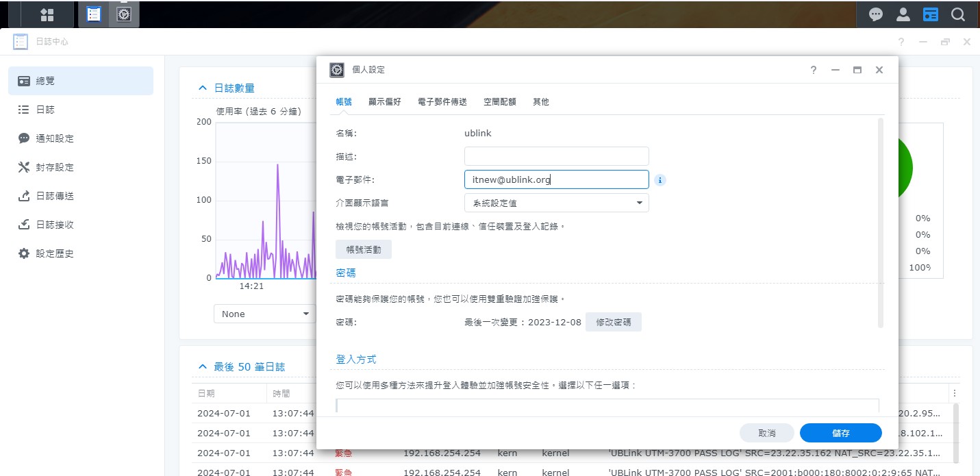Switch to the 顯示偏好 tab
The width and height of the screenshot is (980, 476).
[x=384, y=101]
